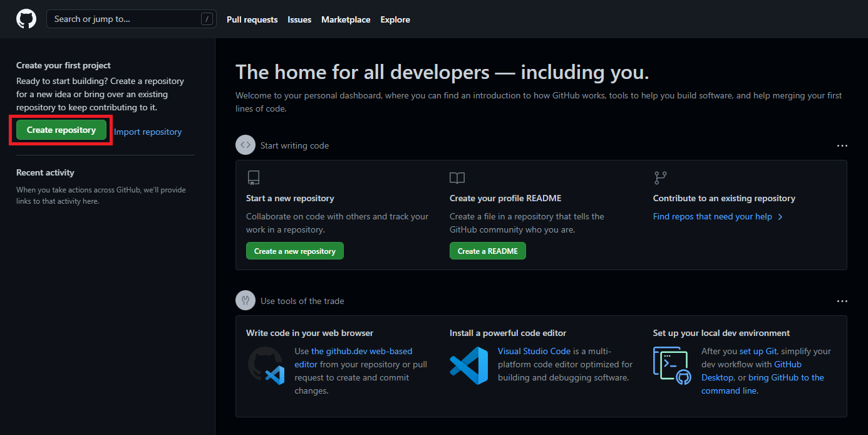Focus the Search or jump to field
This screenshot has height=435, width=868.
click(x=132, y=19)
